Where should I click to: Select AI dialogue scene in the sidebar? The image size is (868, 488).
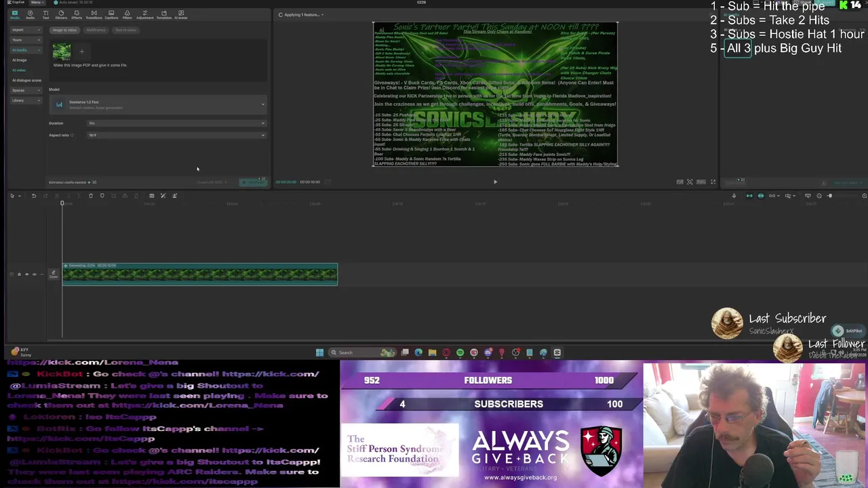(x=26, y=80)
